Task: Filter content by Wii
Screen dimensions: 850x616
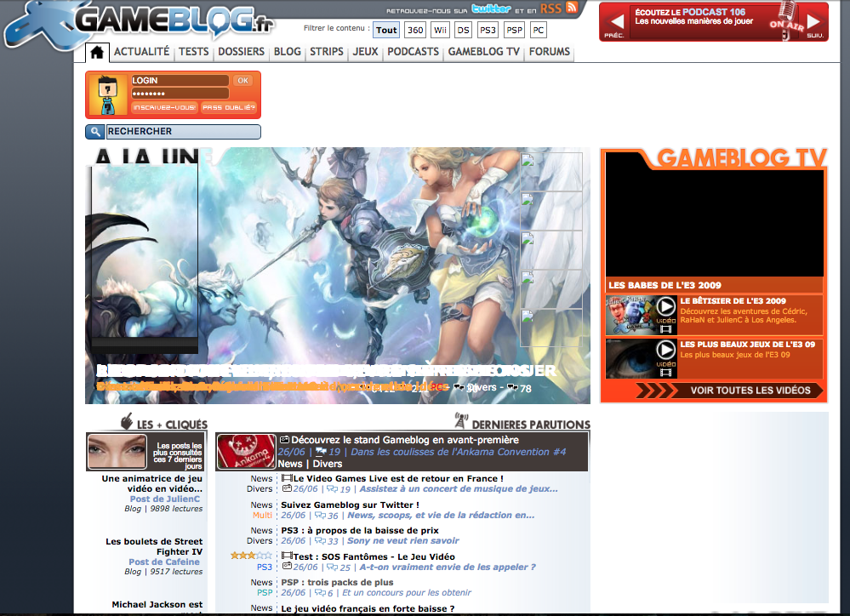Action: (440, 31)
